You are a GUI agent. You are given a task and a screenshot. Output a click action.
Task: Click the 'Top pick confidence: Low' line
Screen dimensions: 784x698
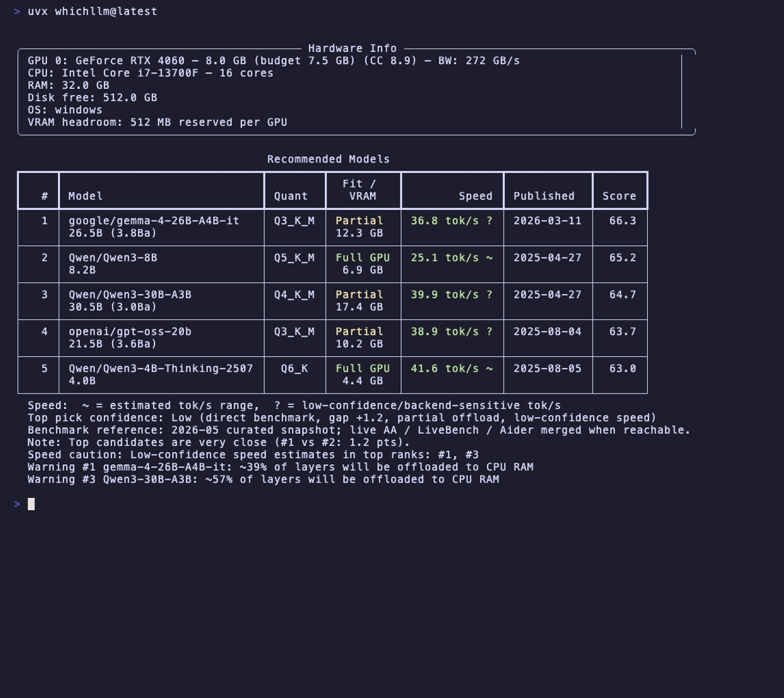pyautogui.click(x=342, y=418)
